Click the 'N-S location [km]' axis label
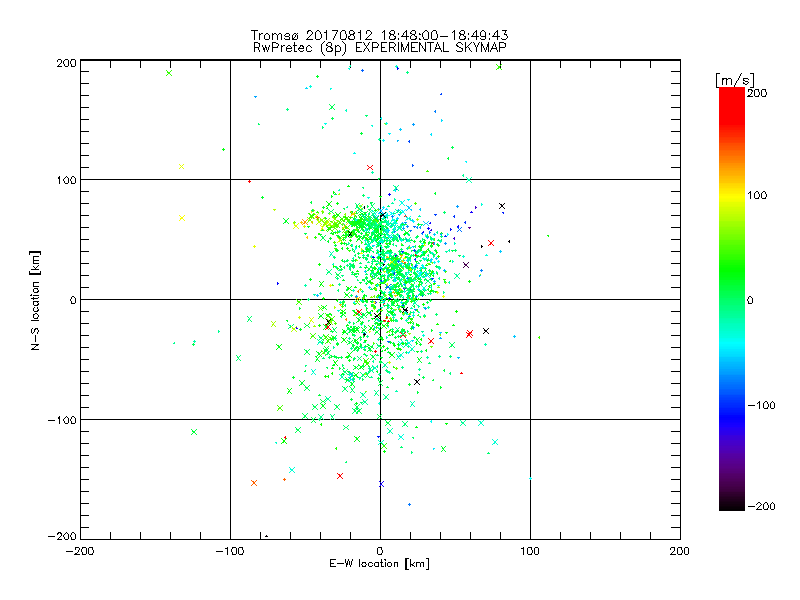The image size is (800, 600). 35,300
